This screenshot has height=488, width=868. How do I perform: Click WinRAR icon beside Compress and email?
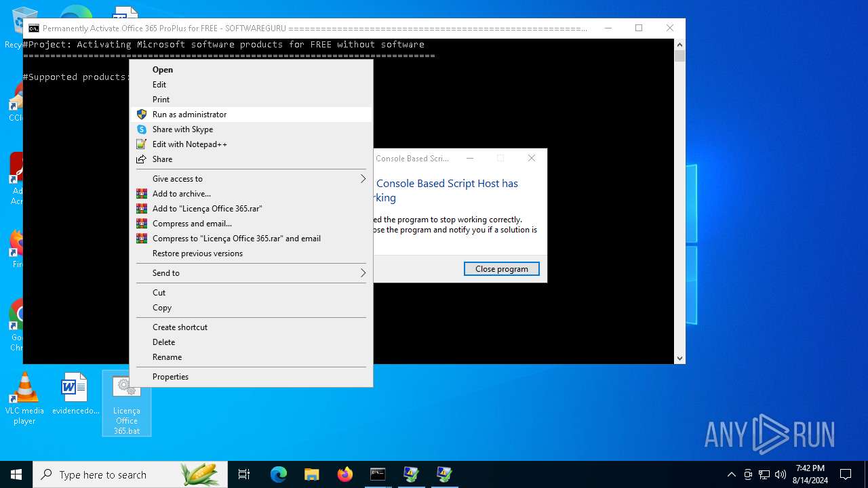pyautogui.click(x=141, y=224)
